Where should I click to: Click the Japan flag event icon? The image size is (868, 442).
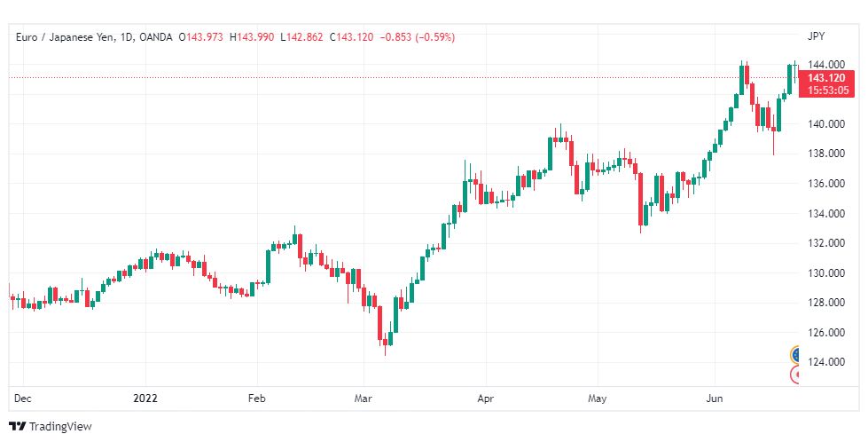[795, 375]
